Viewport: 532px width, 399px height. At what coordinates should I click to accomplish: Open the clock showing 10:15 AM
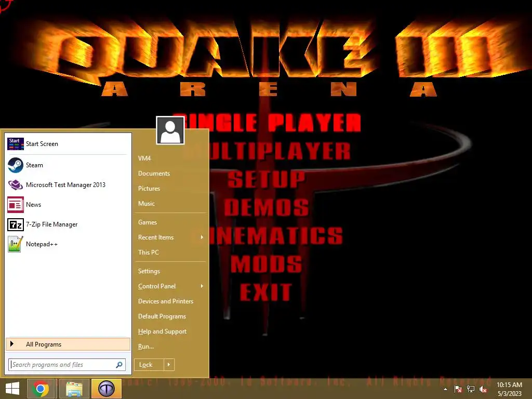click(509, 389)
